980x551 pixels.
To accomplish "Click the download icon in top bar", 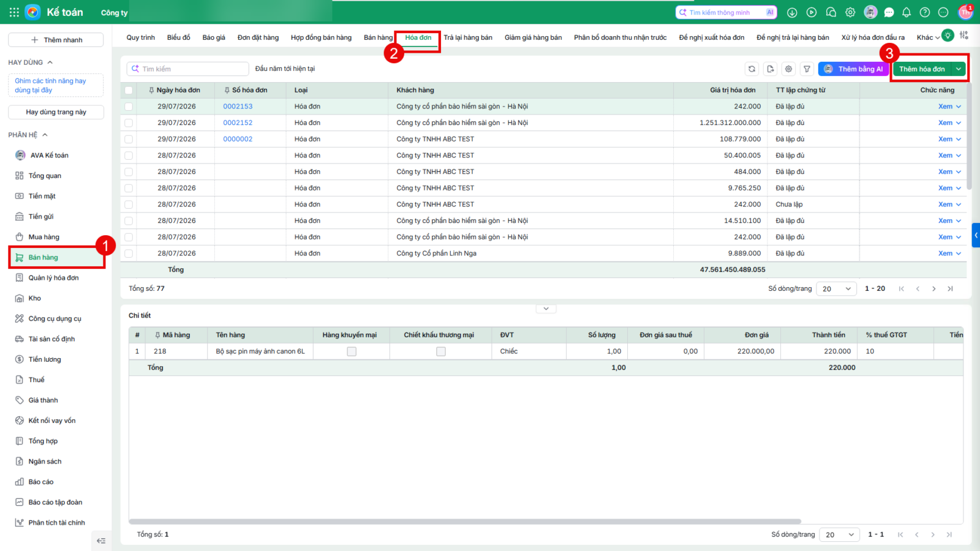I will tap(792, 12).
